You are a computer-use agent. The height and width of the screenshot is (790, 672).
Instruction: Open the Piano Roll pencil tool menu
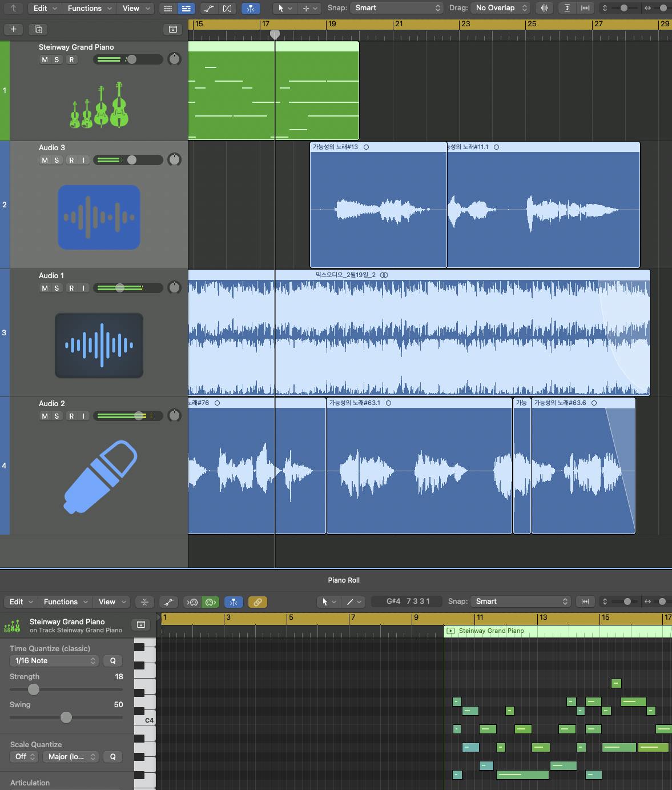pyautogui.click(x=354, y=601)
